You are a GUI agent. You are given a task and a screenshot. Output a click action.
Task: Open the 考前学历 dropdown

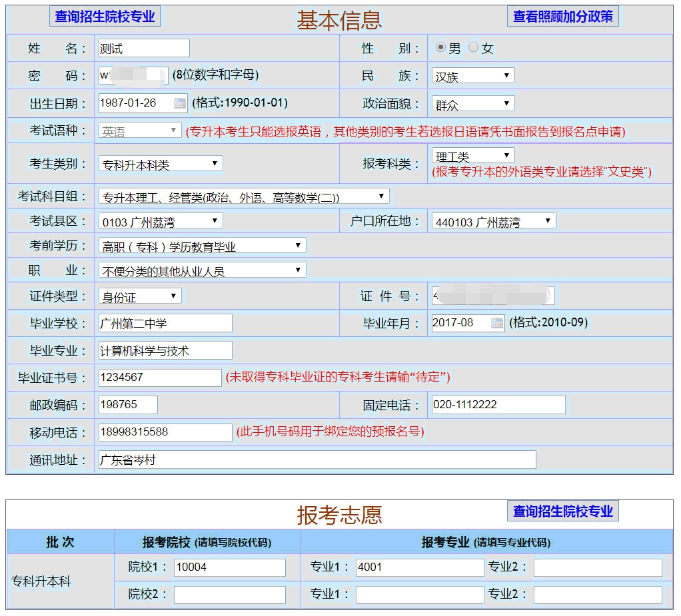coord(203,246)
